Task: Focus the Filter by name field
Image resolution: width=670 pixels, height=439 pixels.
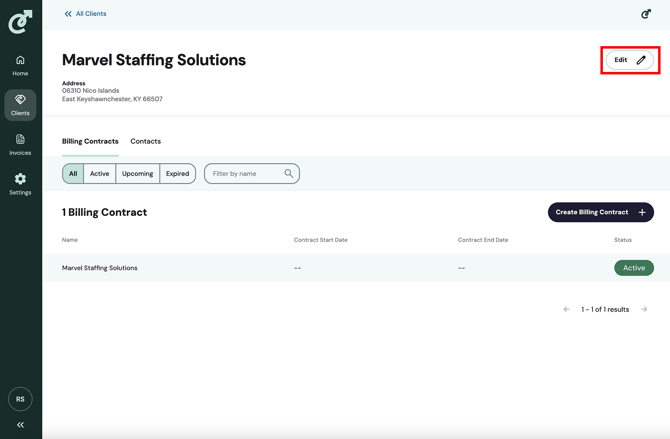Action: click(x=252, y=174)
